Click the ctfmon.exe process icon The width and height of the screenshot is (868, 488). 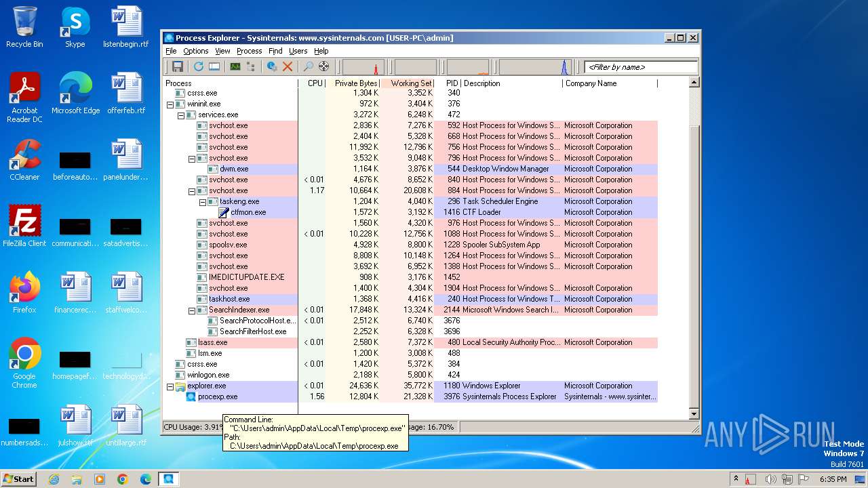[224, 212]
